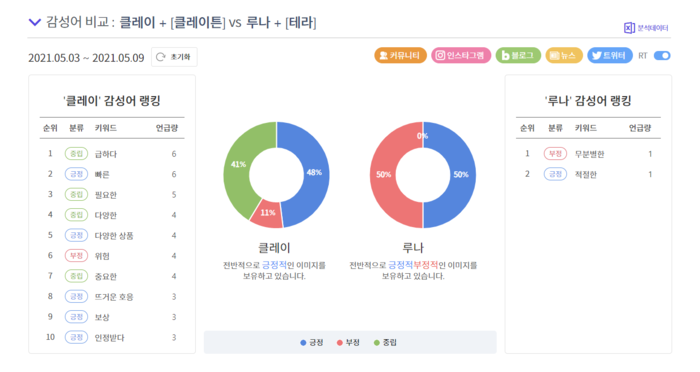Select the date range 2021.05.03 ~ 2021.05.09

click(x=86, y=58)
